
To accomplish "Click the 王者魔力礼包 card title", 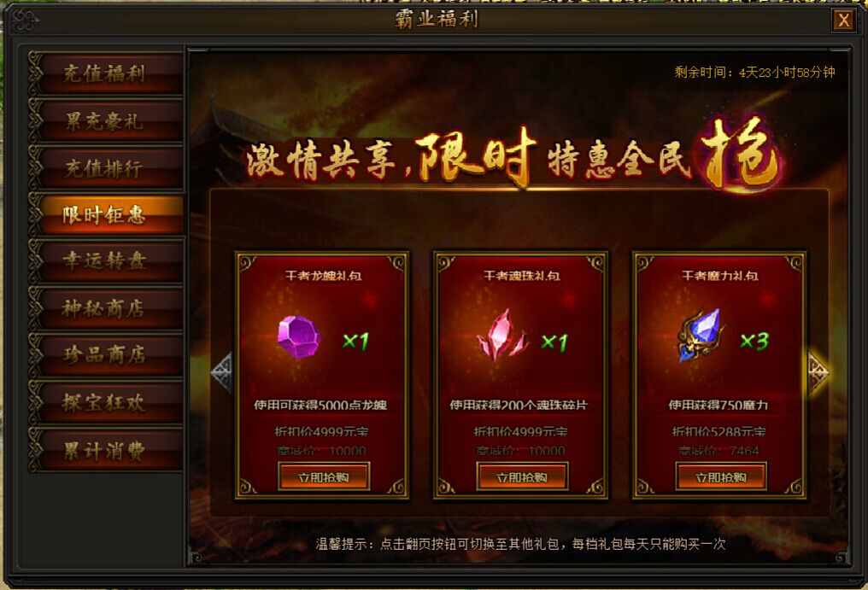I will (719, 275).
